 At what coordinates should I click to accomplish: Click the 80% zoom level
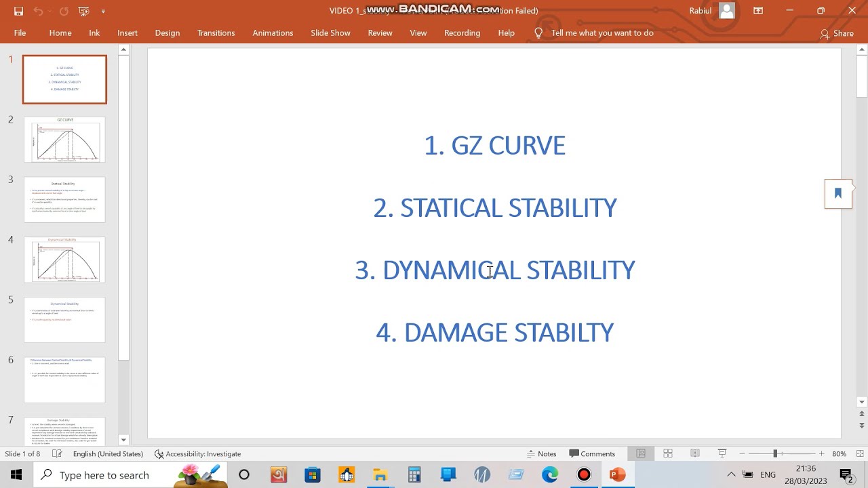pyautogui.click(x=839, y=453)
